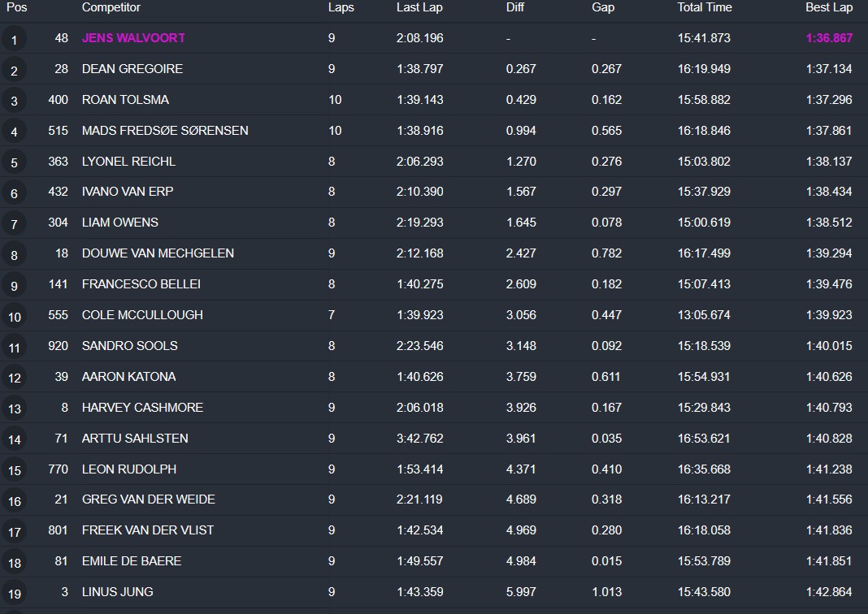The image size is (868, 614).
Task: Sort by the Gap column header
Action: point(603,7)
